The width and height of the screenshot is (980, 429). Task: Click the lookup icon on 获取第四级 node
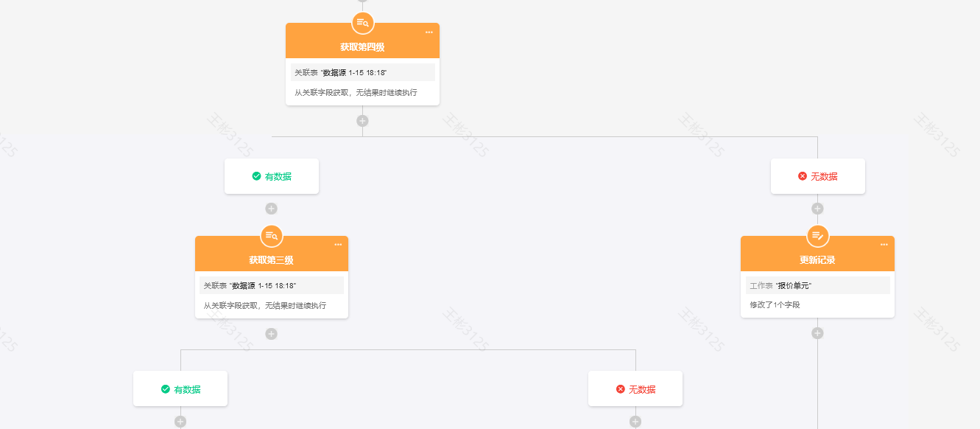pos(362,23)
